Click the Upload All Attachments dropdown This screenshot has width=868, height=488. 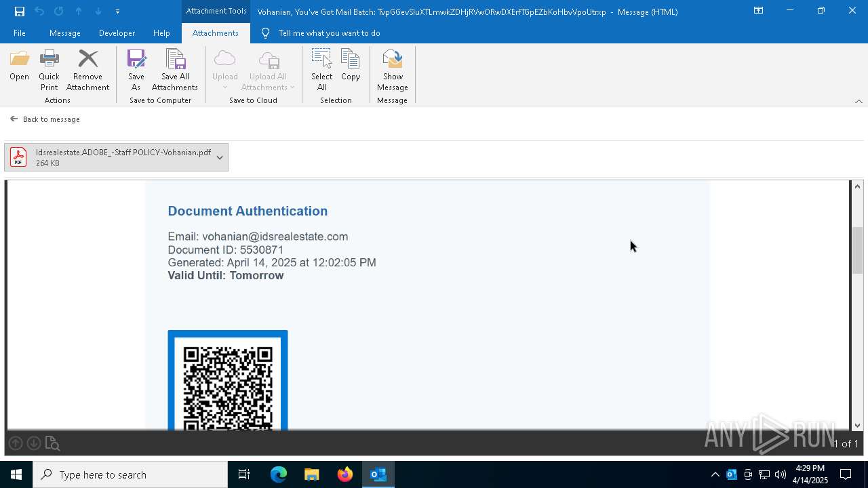(268, 70)
